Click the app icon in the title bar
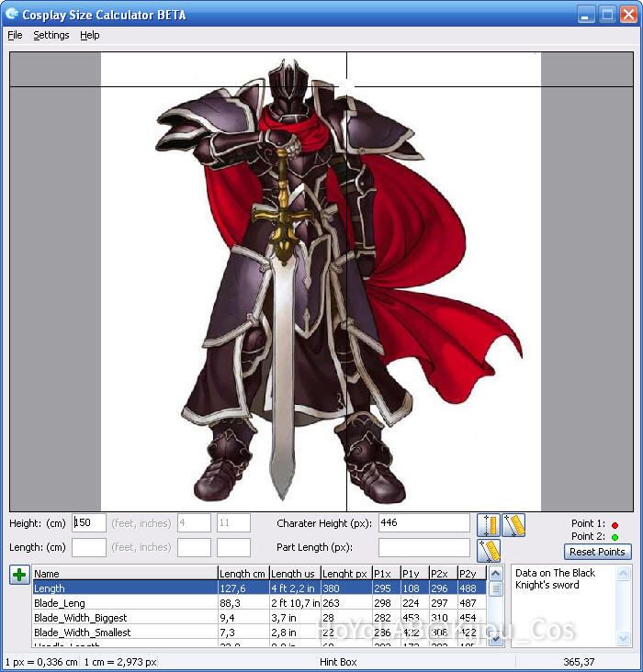This screenshot has height=672, width=643. [x=12, y=14]
